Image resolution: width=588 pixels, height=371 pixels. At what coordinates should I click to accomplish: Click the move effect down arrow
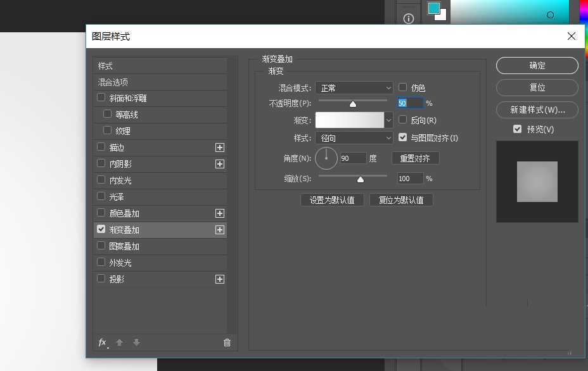point(136,343)
